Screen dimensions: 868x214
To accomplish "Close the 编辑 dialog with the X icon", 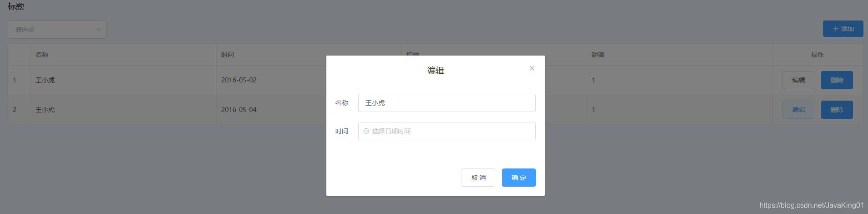I will point(532,68).
